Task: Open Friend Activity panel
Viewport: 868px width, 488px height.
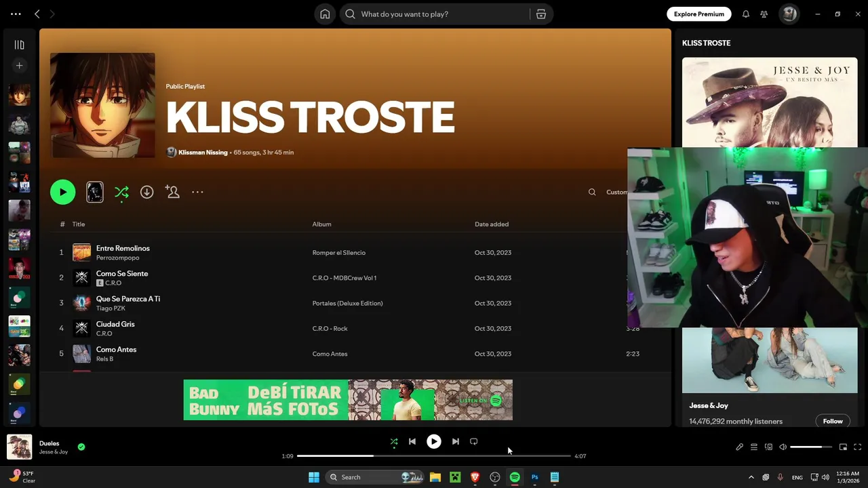Action: tap(764, 14)
